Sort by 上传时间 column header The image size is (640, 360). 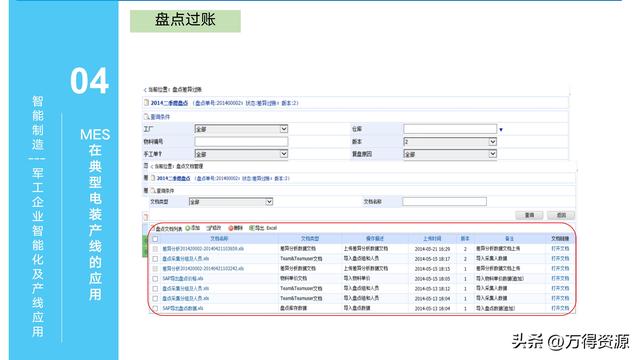pyautogui.click(x=432, y=239)
